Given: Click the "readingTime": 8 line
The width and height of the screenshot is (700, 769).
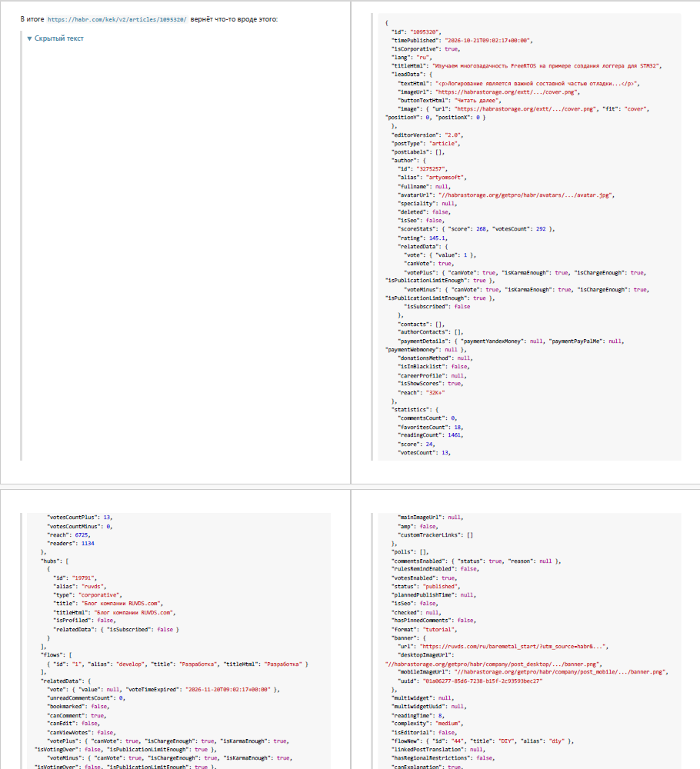Looking at the screenshot, I should (x=418, y=716).
